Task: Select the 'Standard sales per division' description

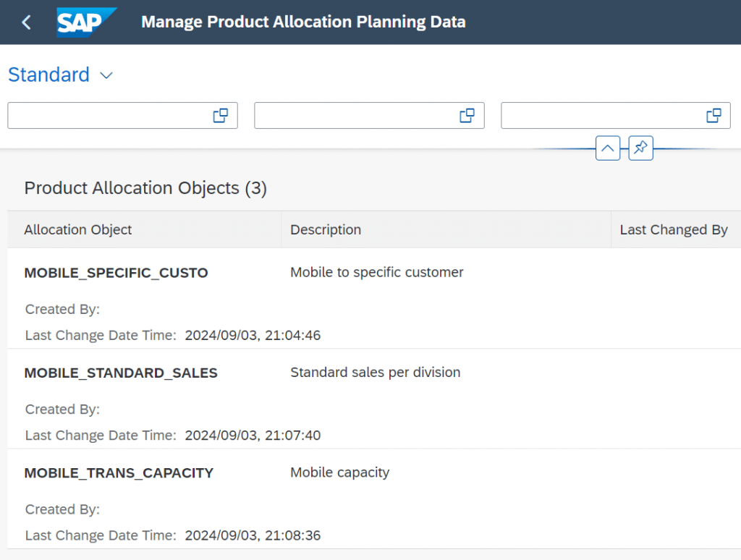Action: pyautogui.click(x=376, y=373)
